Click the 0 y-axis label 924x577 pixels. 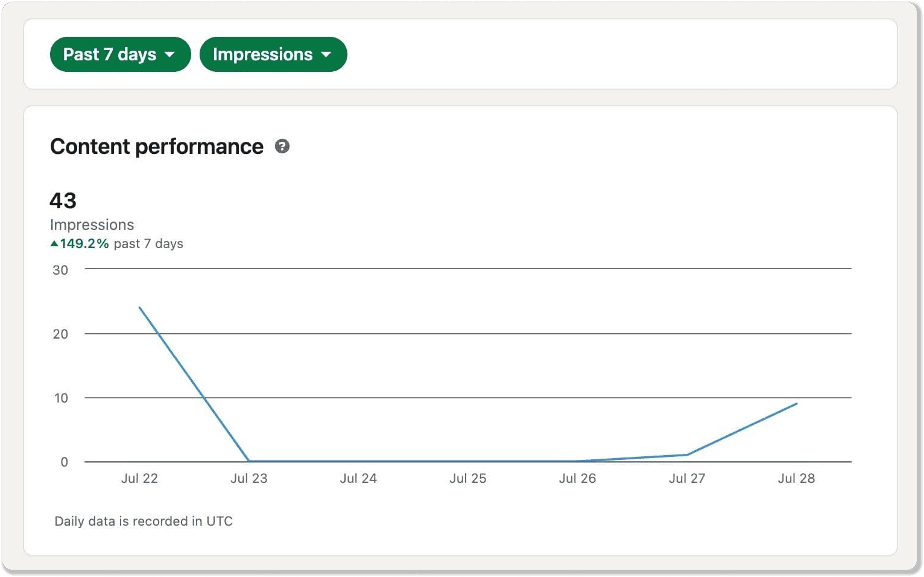[x=65, y=462]
